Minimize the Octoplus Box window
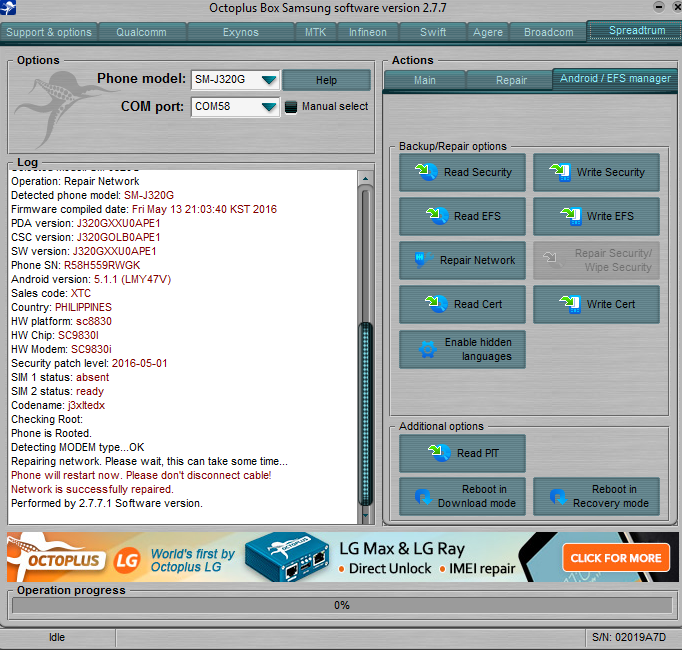Screen dimensions: 682x650 point(659,7)
